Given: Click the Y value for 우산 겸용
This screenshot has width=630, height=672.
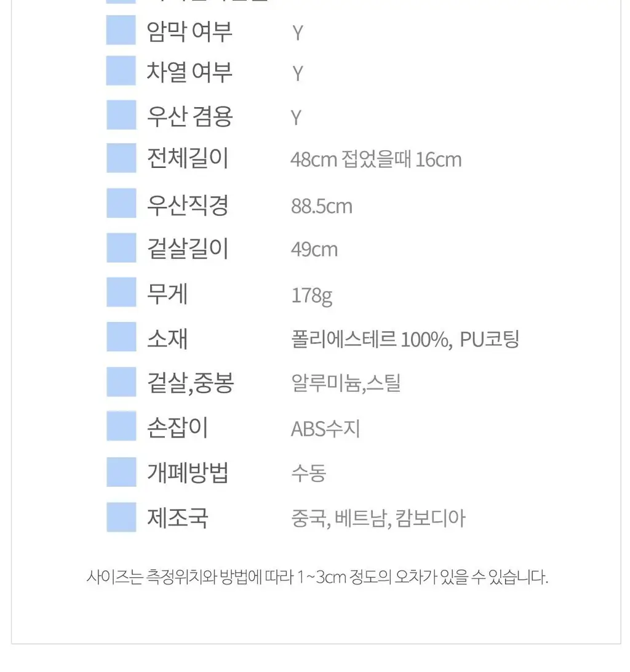Looking at the screenshot, I should point(296,118).
